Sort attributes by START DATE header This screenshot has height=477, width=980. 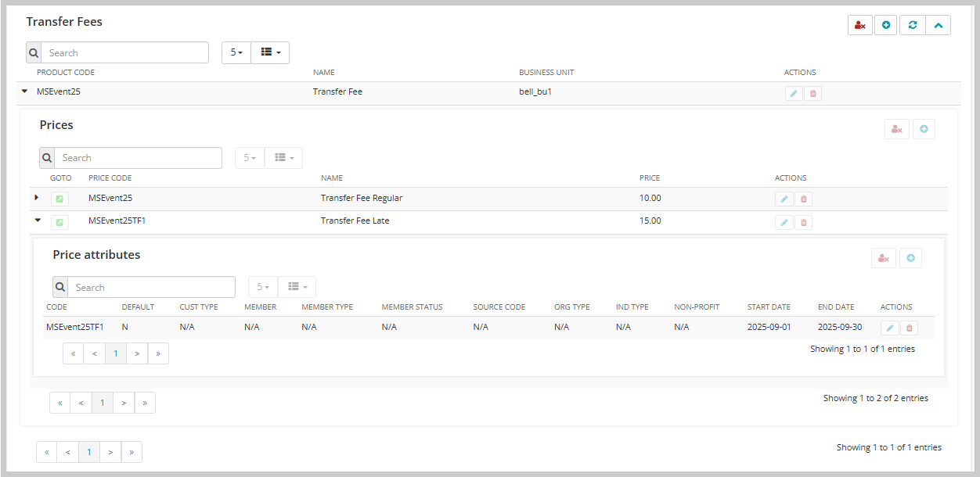(769, 307)
